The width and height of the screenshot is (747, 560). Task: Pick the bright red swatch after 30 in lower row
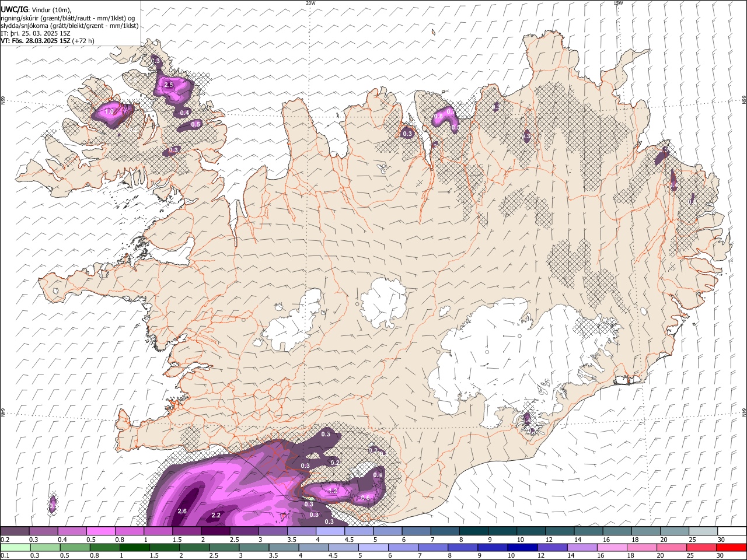click(732, 548)
